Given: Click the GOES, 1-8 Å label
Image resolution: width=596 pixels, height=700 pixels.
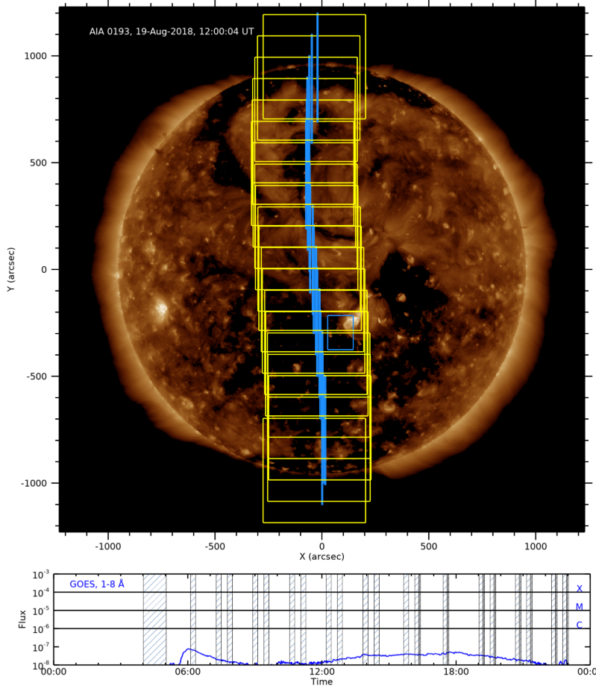Looking at the screenshot, I should [97, 584].
